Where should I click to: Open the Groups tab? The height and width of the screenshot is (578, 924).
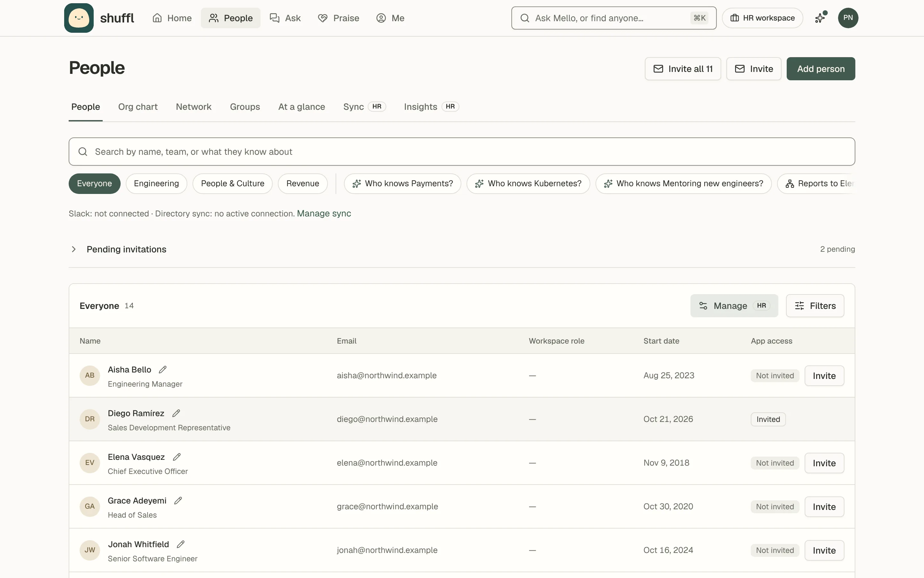[x=245, y=107]
